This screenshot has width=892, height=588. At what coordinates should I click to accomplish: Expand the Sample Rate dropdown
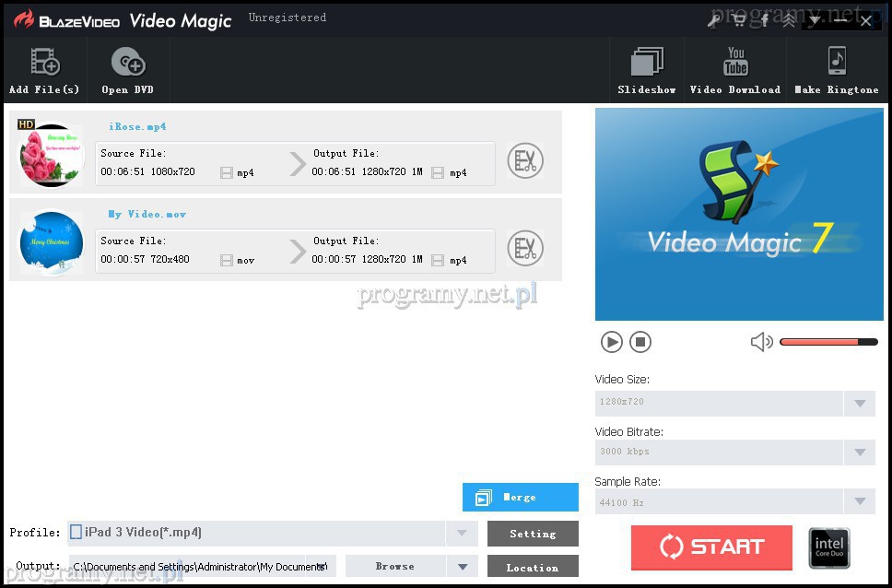point(859,502)
